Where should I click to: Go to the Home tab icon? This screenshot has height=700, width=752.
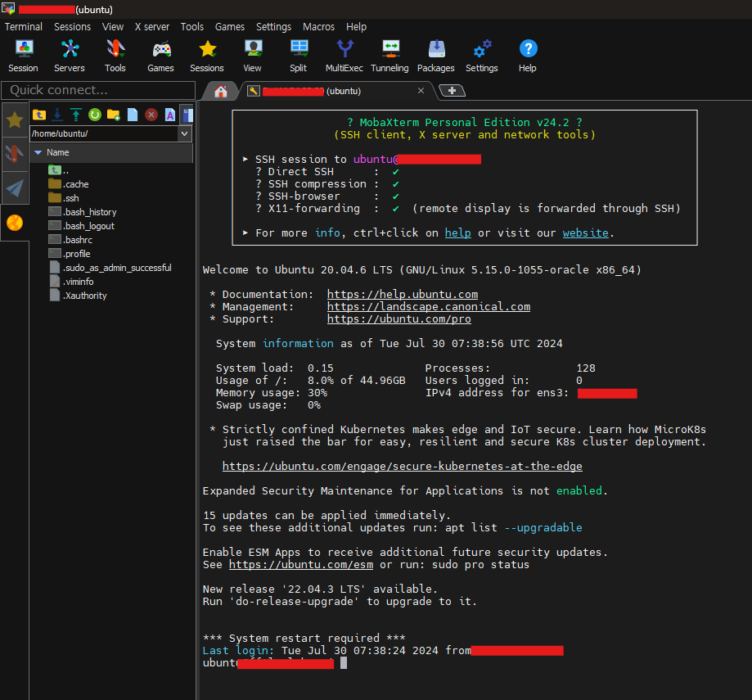pyautogui.click(x=221, y=91)
